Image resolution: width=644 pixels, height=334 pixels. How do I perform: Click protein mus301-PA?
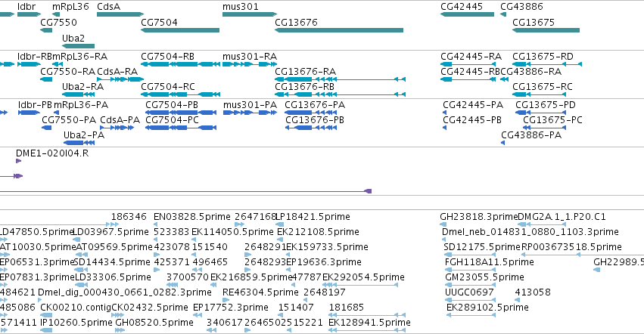tap(250, 113)
